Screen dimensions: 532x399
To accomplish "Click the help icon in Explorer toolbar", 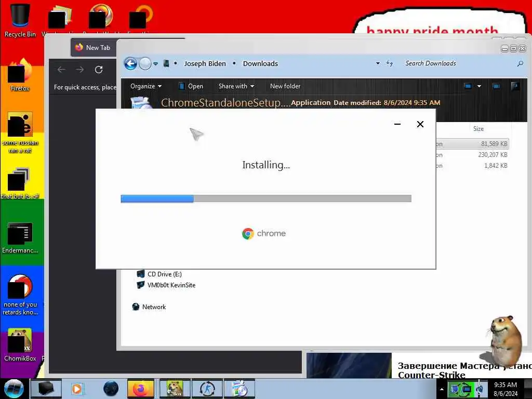I will point(515,86).
